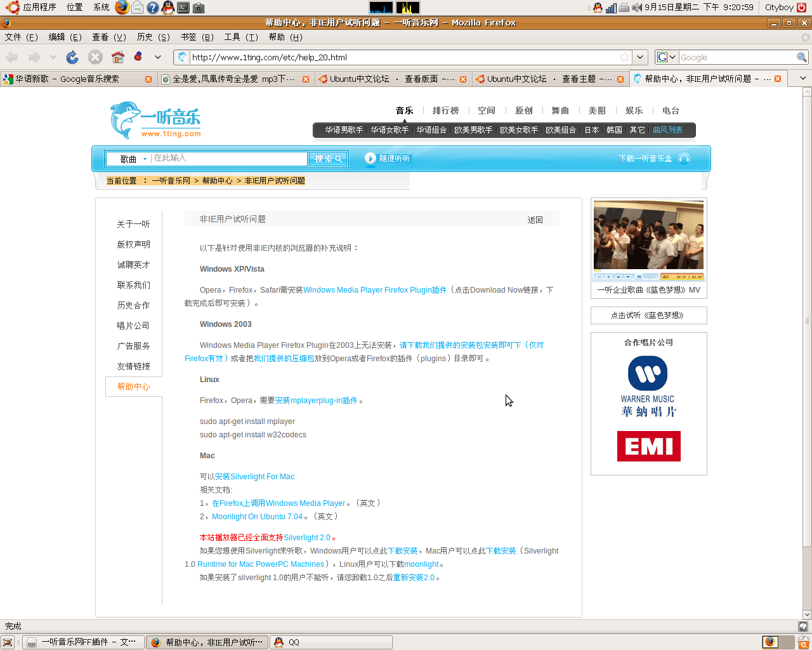Click the search magnifier in Google box
Screen dimensions: 812x650
pyautogui.click(x=802, y=57)
